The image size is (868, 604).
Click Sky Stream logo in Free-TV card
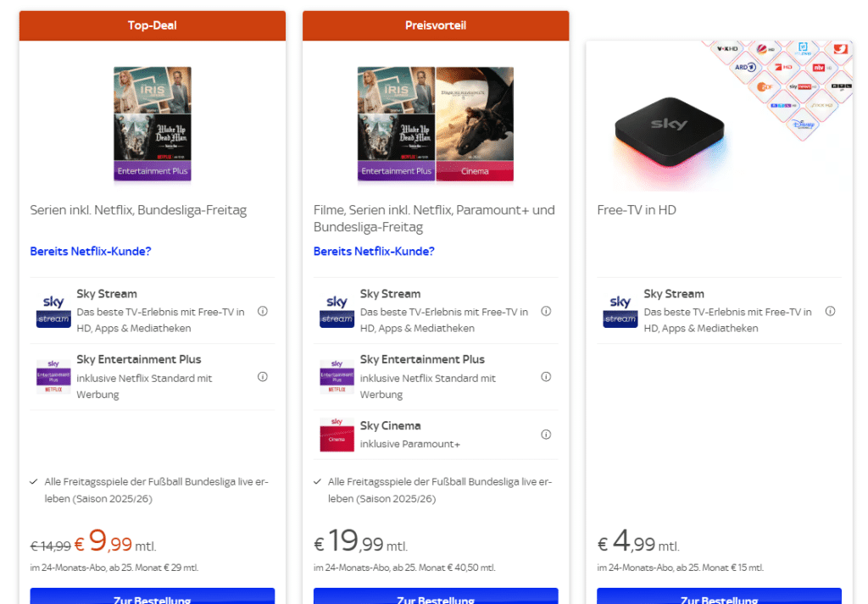coord(620,311)
